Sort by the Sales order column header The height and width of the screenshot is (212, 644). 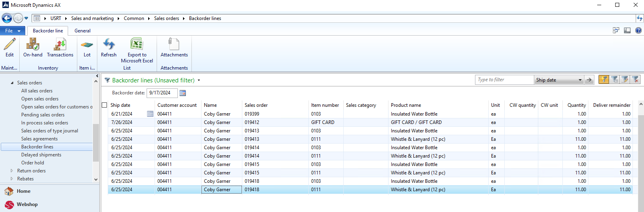coord(256,105)
